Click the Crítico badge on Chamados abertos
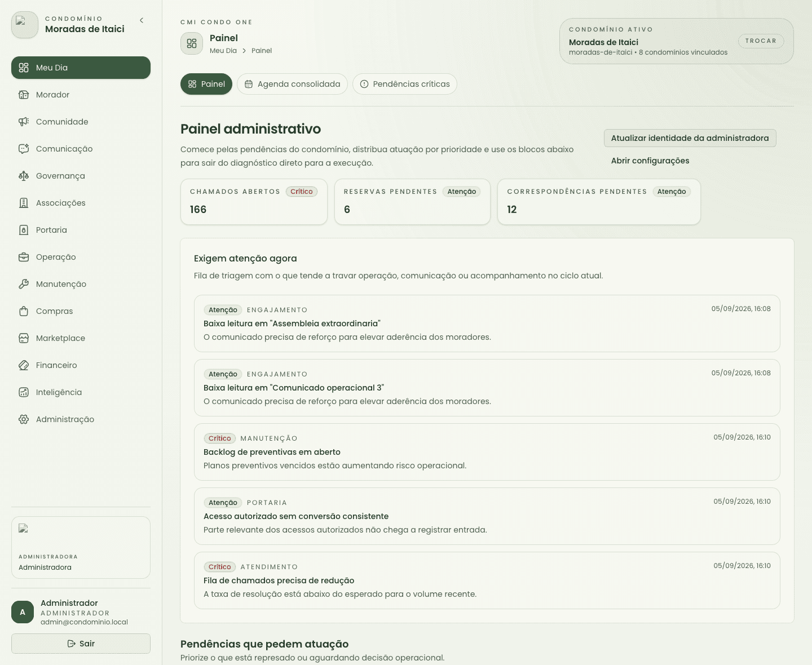The height and width of the screenshot is (665, 812). coord(302,192)
